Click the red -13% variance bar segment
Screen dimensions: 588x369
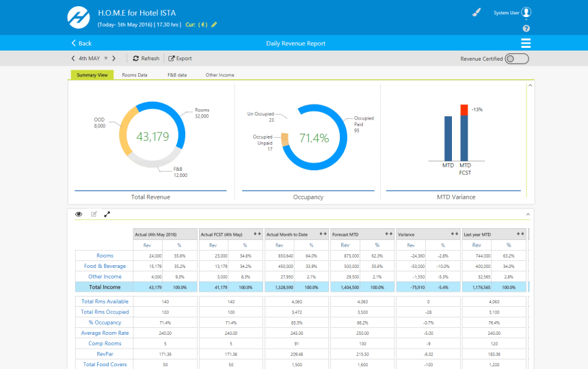[464, 110]
